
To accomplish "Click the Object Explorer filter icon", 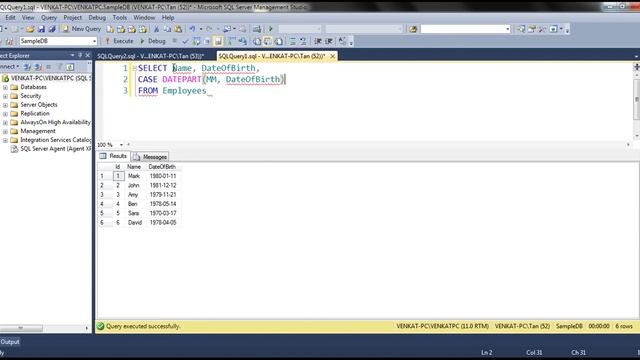I will pos(60,67).
